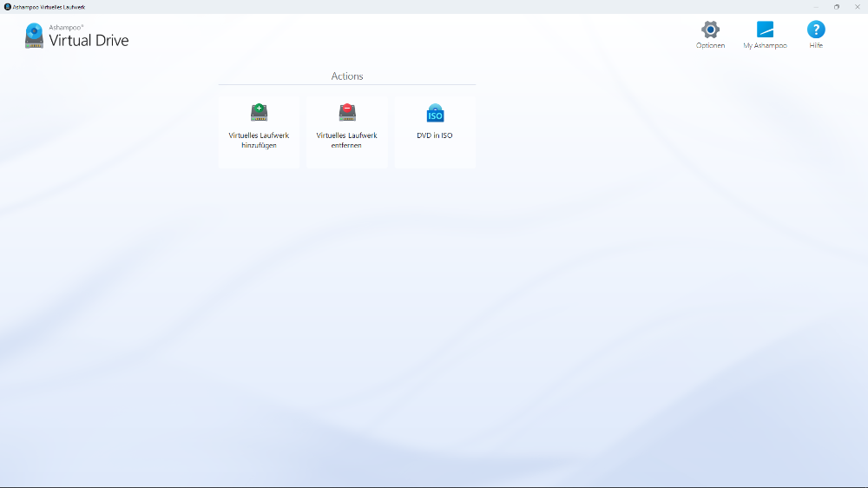
Task: Select 'Virtuelles Laufwerk entfernen' label
Action: point(346,140)
